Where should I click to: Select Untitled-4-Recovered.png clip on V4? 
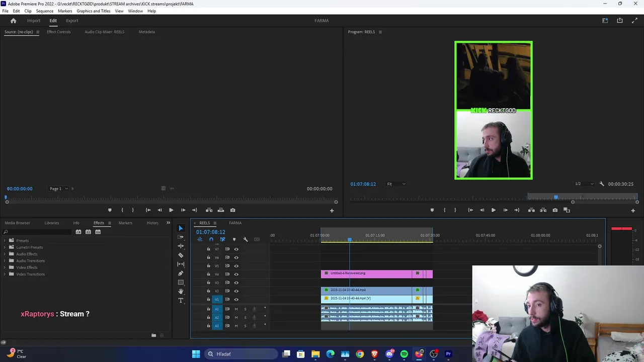[366, 274]
